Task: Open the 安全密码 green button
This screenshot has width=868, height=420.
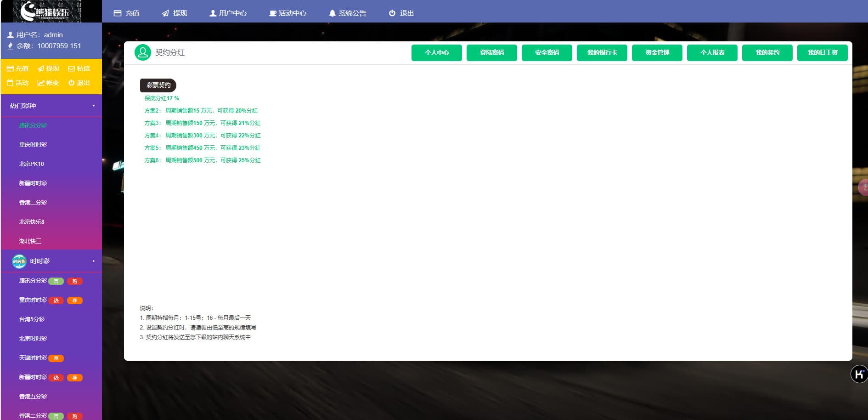Action: pyautogui.click(x=547, y=53)
